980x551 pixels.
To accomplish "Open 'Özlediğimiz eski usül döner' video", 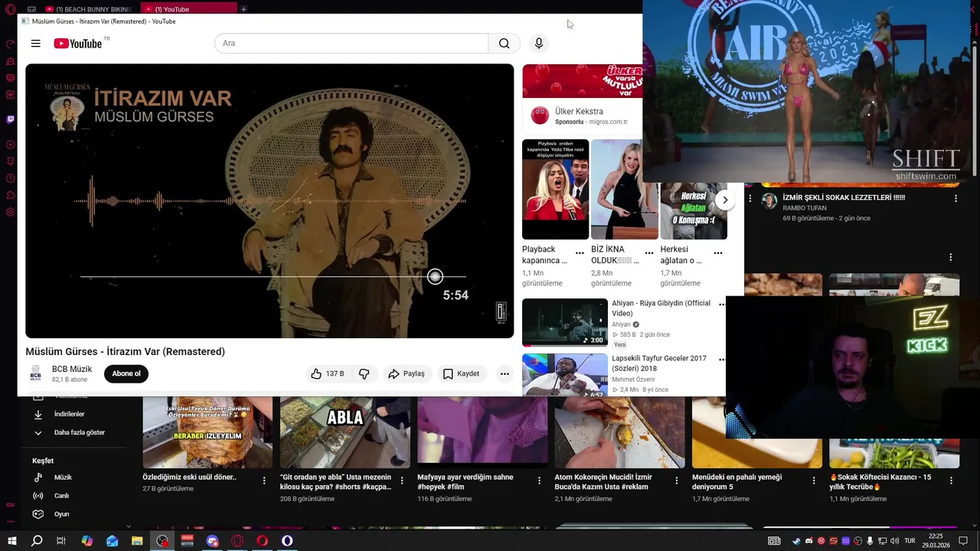I will [207, 432].
